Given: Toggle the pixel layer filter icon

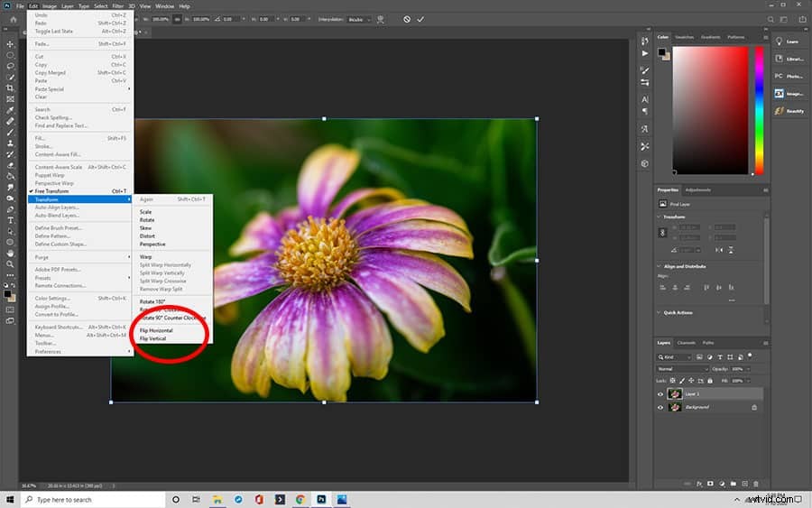Looking at the screenshot, I should pos(699,357).
